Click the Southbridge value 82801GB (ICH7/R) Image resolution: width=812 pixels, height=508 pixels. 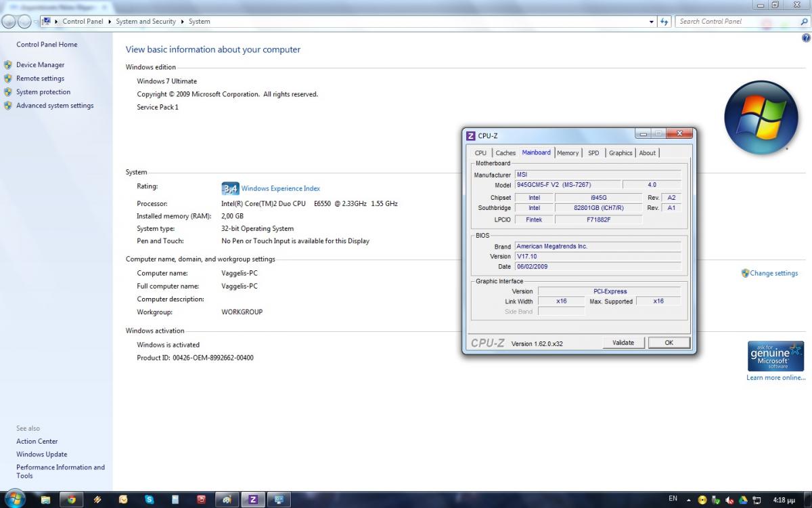pos(598,208)
